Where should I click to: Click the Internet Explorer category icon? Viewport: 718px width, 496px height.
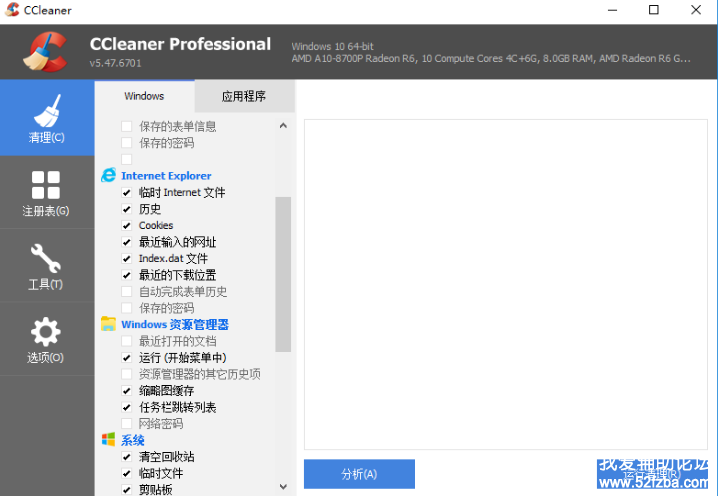[x=109, y=175]
